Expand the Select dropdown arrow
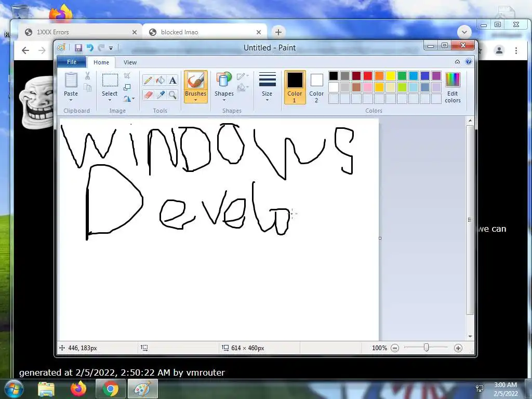 tap(110, 100)
